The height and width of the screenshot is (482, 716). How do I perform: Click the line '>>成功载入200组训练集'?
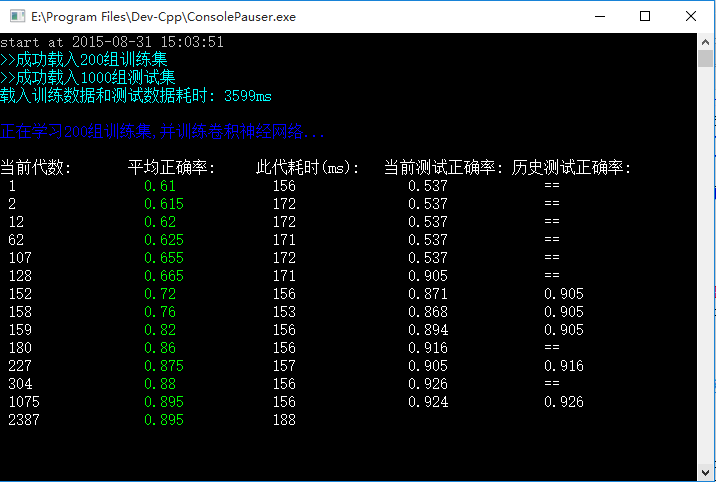coord(84,60)
